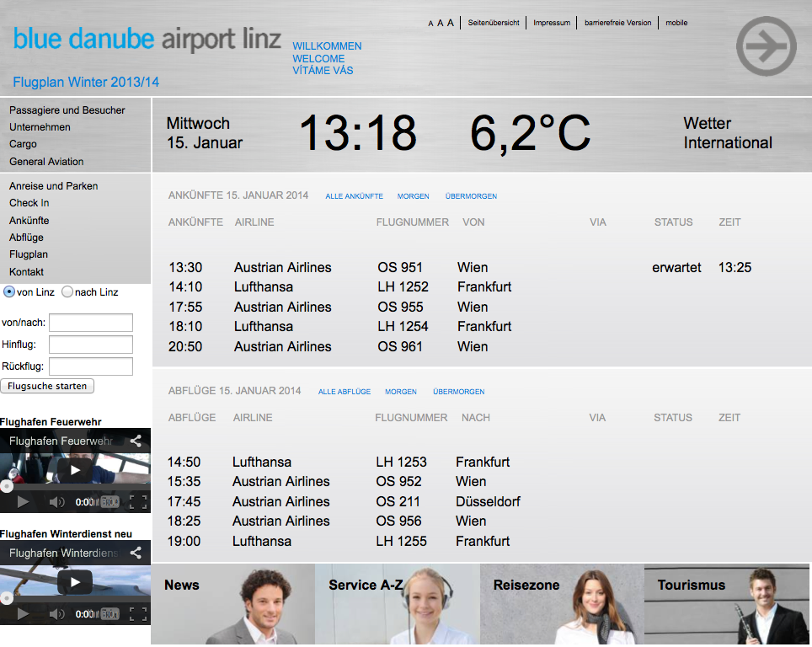Image resolution: width=812 pixels, height=647 pixels.
Task: Click the 'erwartet' status text
Action: (676, 267)
